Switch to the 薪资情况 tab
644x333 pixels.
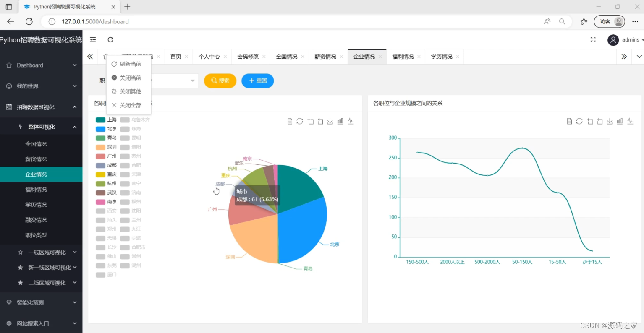[x=325, y=56]
